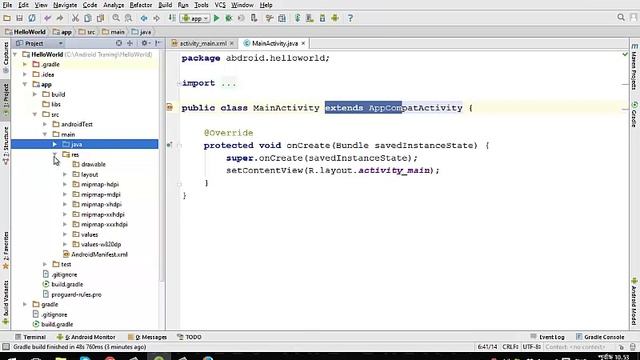Expand the .gradle folder

tap(25, 64)
